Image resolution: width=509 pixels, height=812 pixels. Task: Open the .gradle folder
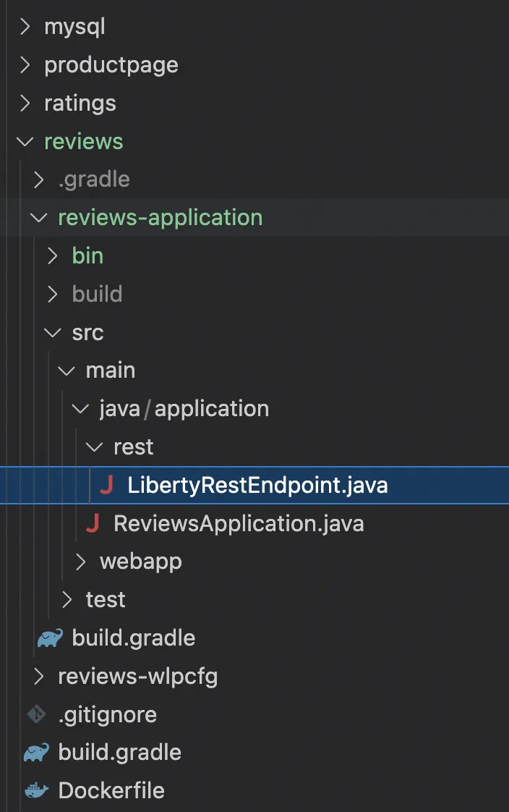(x=94, y=179)
